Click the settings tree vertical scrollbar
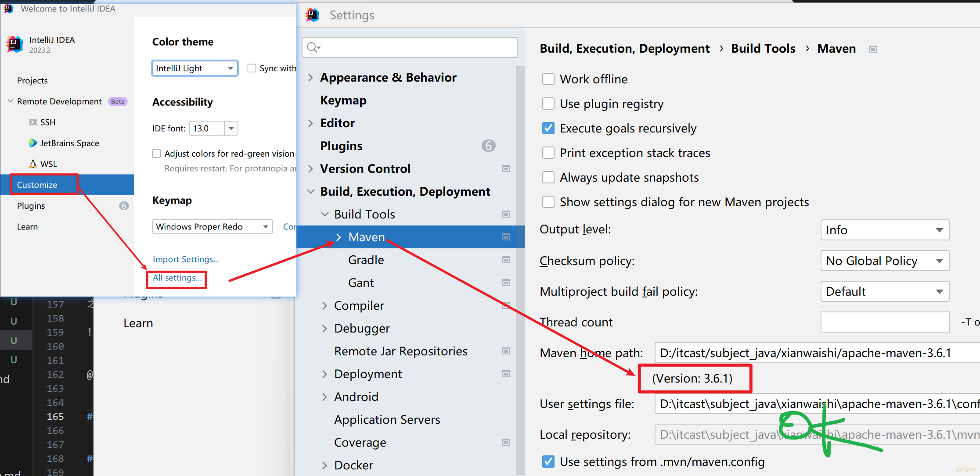Image resolution: width=980 pixels, height=476 pixels. [x=520, y=270]
